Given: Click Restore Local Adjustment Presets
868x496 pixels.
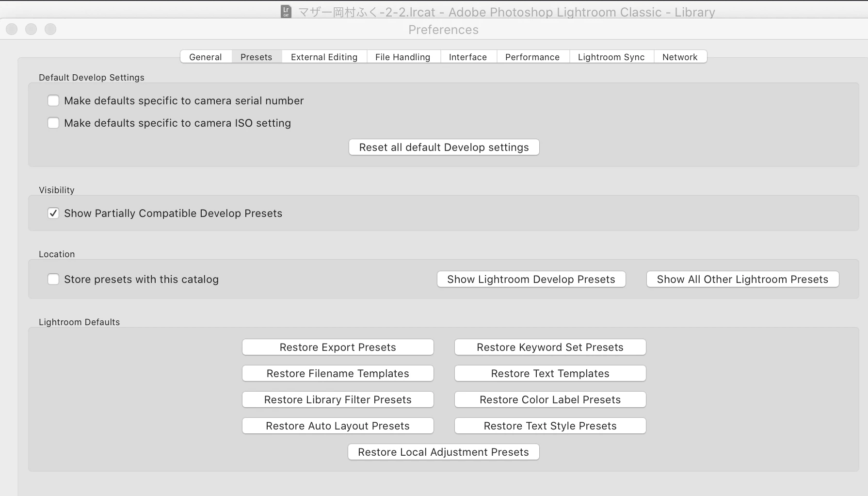Looking at the screenshot, I should 443,452.
